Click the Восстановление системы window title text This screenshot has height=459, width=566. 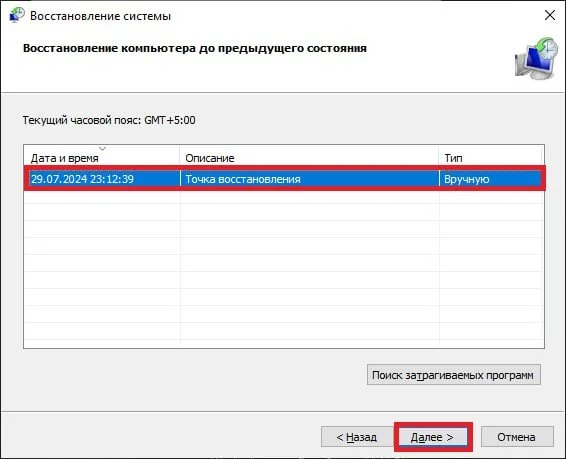[x=100, y=16]
